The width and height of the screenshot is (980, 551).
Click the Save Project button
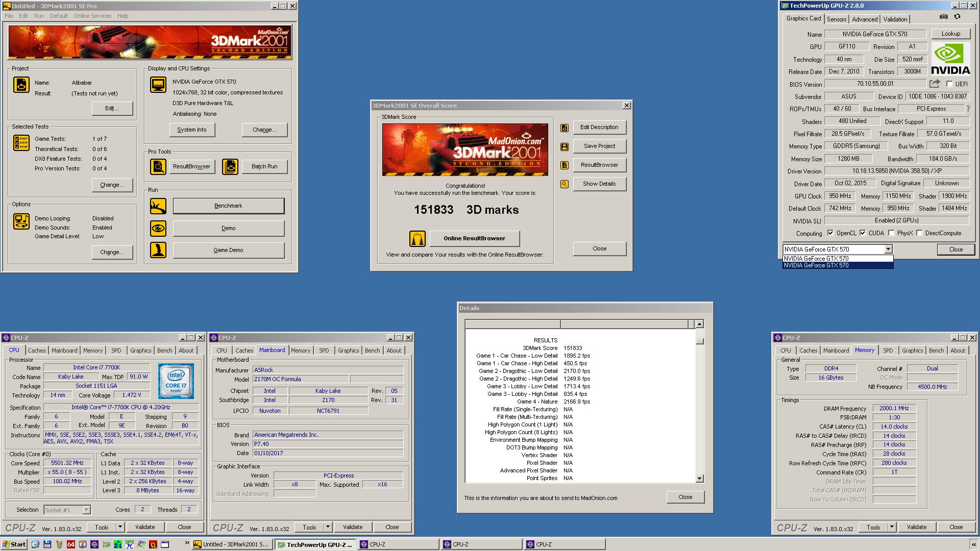point(599,146)
